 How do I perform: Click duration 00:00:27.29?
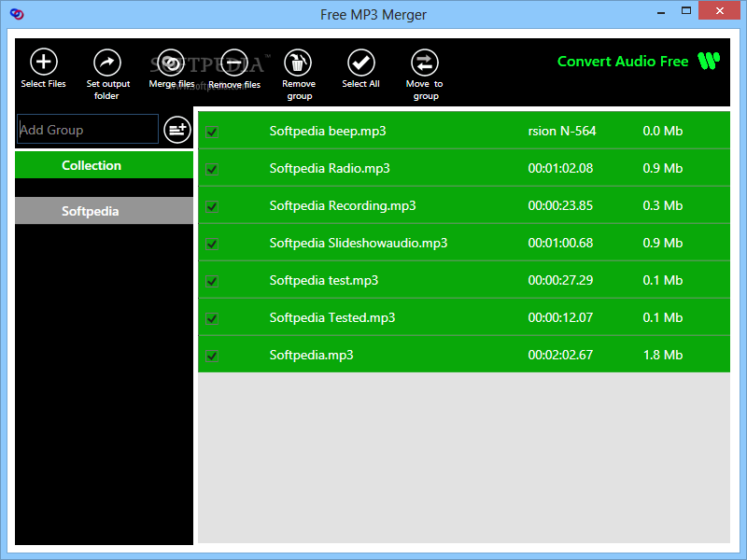point(560,280)
